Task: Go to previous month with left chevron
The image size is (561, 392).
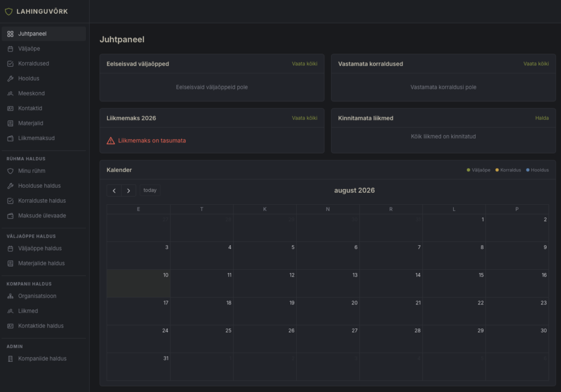Action: point(114,191)
